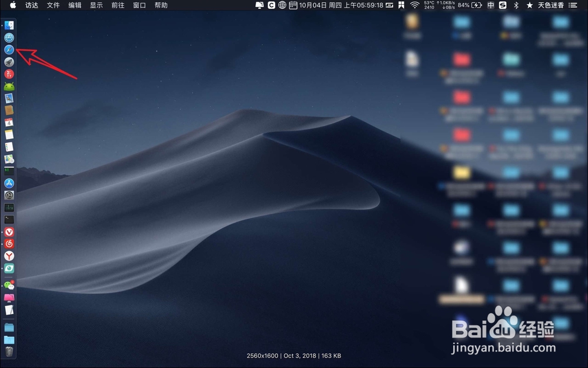Viewport: 588px width, 368px height.
Task: Open Finder from the Dock
Action: point(9,25)
